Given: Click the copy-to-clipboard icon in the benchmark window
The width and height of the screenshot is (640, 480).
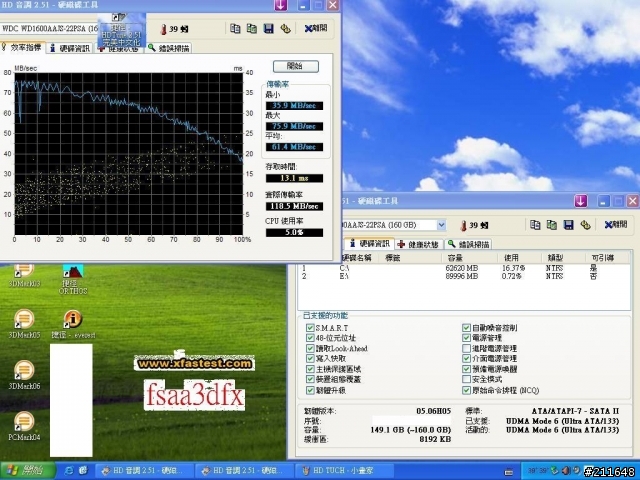Looking at the screenshot, I should pos(235,29).
